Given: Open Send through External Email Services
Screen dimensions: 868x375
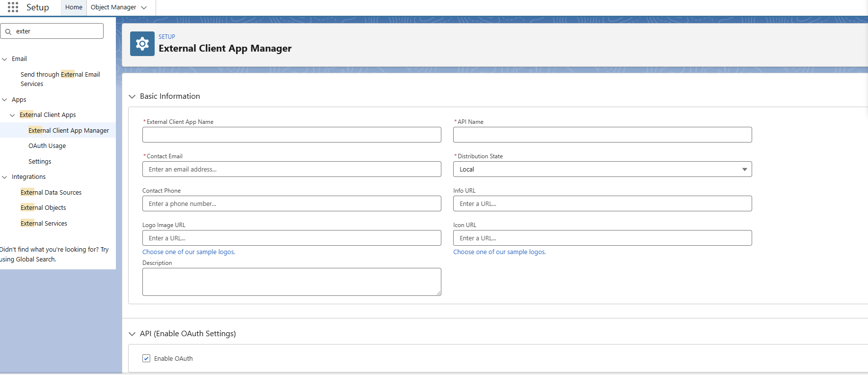Looking at the screenshot, I should click(x=60, y=79).
